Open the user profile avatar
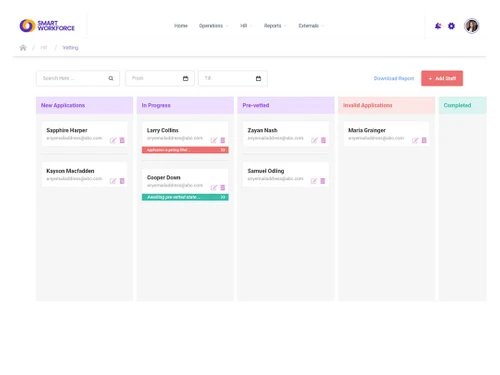This screenshot has width=500, height=375. tap(472, 26)
